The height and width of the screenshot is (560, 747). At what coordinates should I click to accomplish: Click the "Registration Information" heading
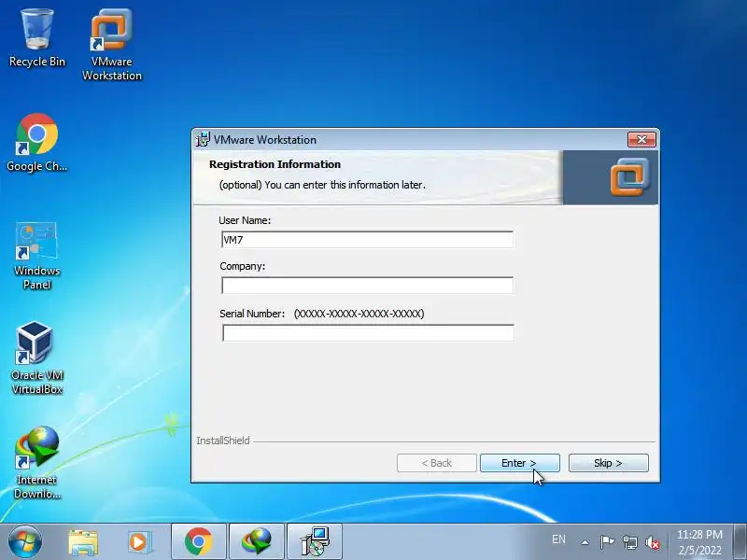(x=275, y=164)
